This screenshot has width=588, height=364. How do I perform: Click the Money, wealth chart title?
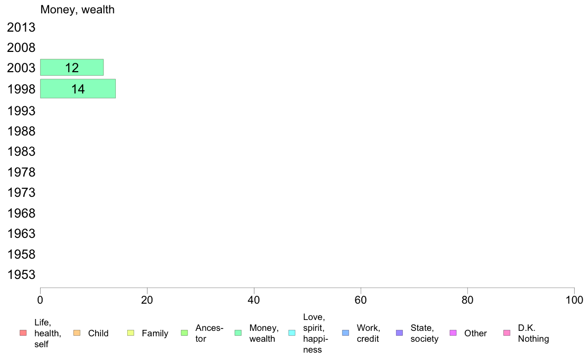[77, 9]
